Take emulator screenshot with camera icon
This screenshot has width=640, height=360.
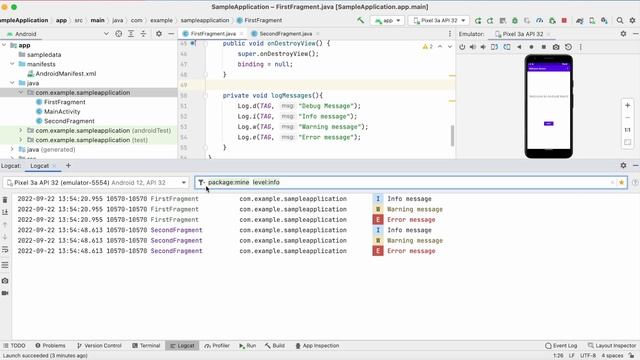pyautogui.click(x=556, y=47)
